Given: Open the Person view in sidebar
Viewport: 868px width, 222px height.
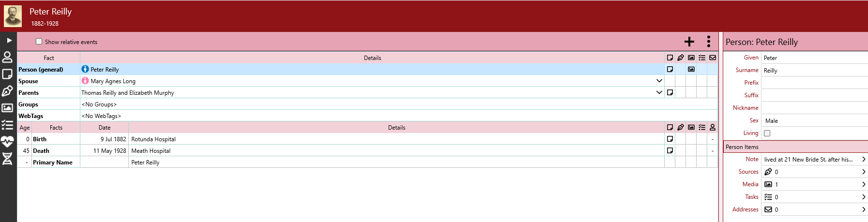Looking at the screenshot, I should tap(7, 58).
